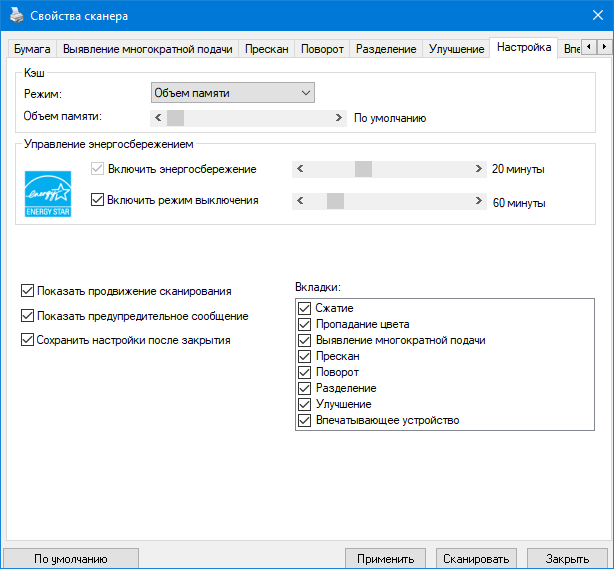Uncheck Показать предупредительное сообщение
The image size is (614, 569).
coord(27,316)
